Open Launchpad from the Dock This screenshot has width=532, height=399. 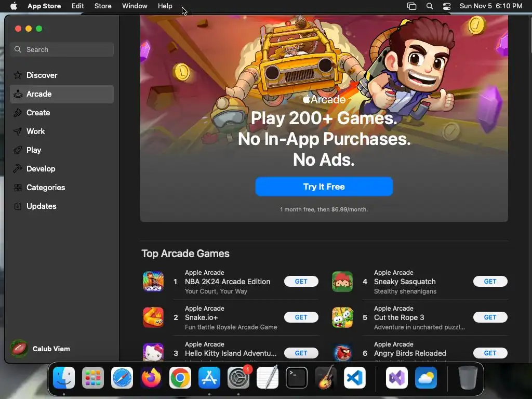93,378
